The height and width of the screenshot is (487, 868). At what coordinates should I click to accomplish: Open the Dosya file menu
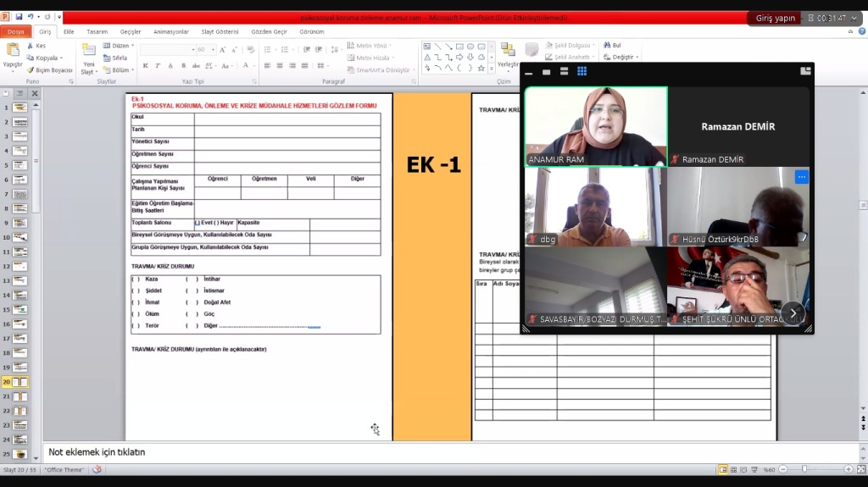15,31
